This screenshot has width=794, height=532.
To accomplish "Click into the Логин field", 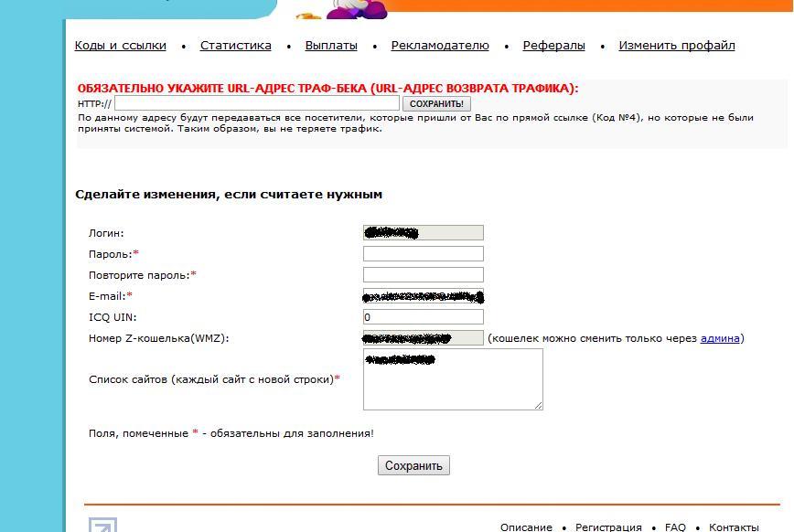I will (424, 233).
